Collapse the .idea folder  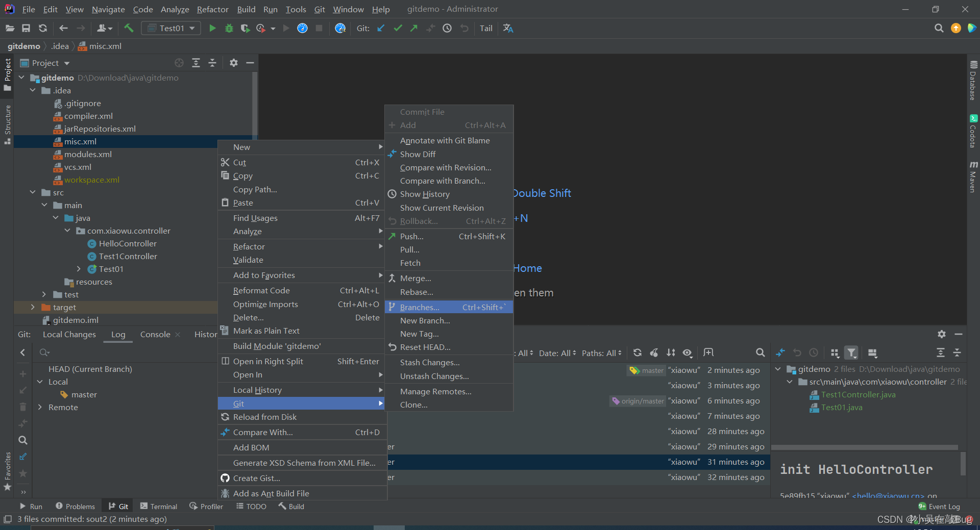pos(33,90)
